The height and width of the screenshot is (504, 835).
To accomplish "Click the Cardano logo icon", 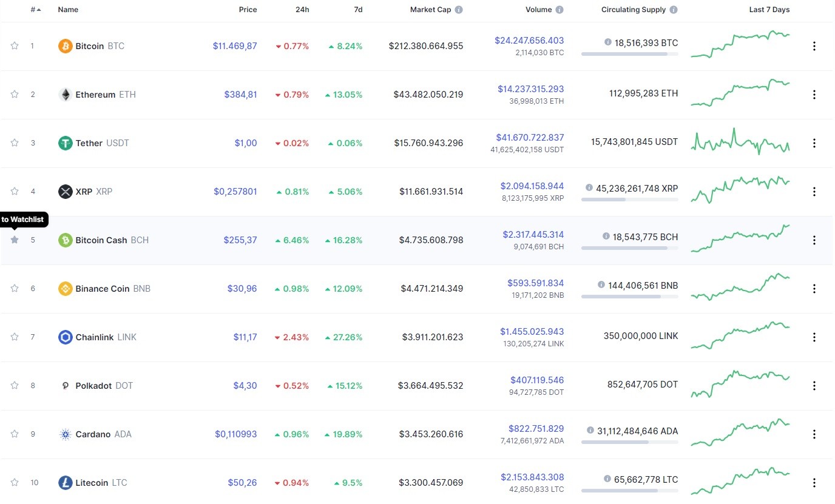I will click(65, 434).
